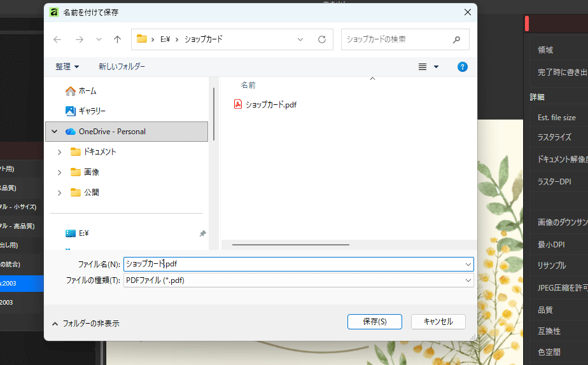Open the ファイルの種類 combo box

[298, 280]
